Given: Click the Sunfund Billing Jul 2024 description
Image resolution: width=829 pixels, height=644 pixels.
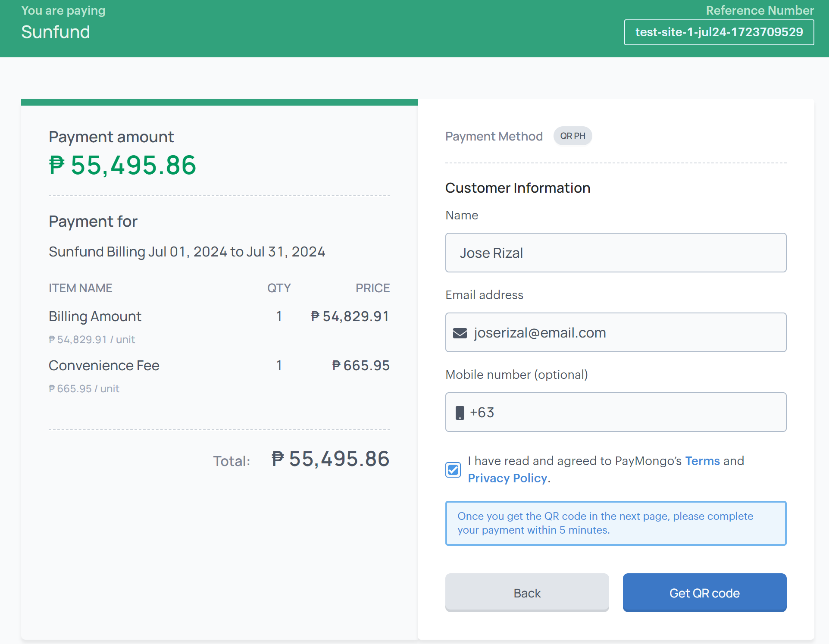Looking at the screenshot, I should 187,252.
